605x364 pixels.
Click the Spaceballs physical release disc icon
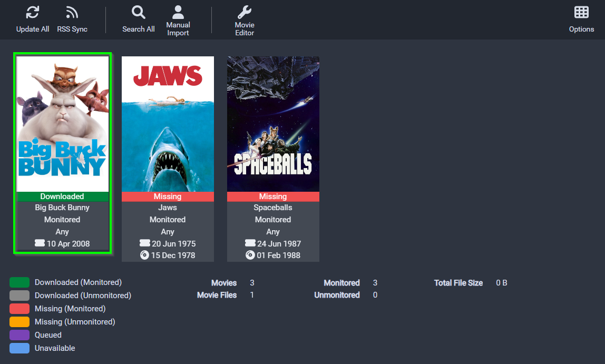coord(250,255)
